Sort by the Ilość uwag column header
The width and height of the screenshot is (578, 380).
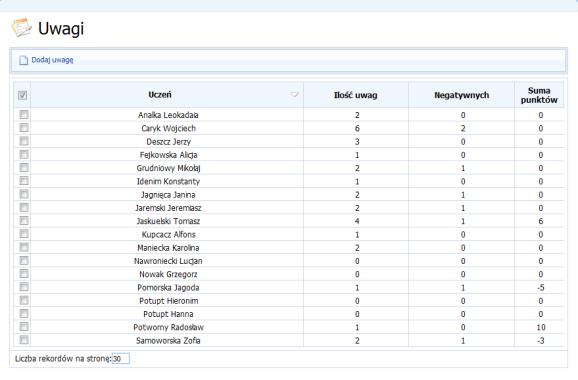pyautogui.click(x=356, y=95)
